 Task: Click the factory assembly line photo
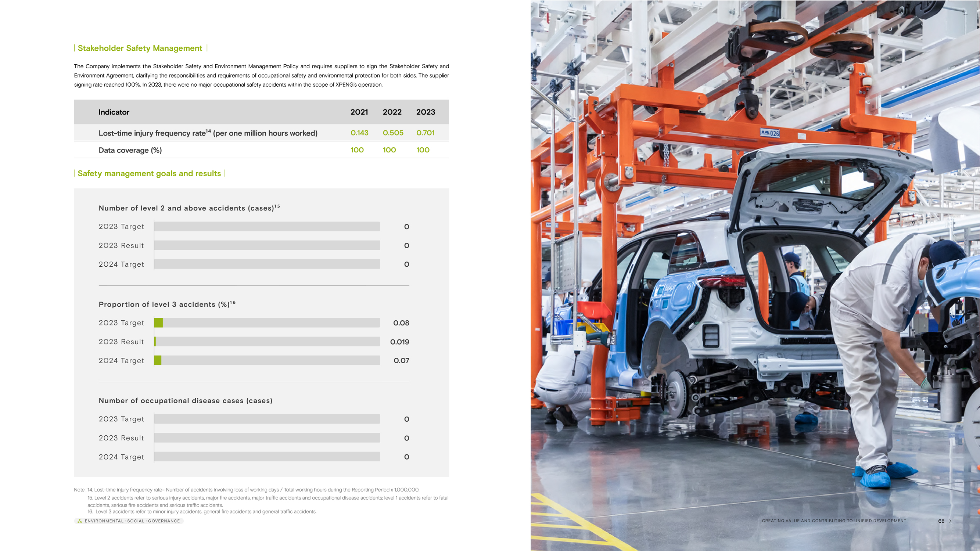(755, 275)
